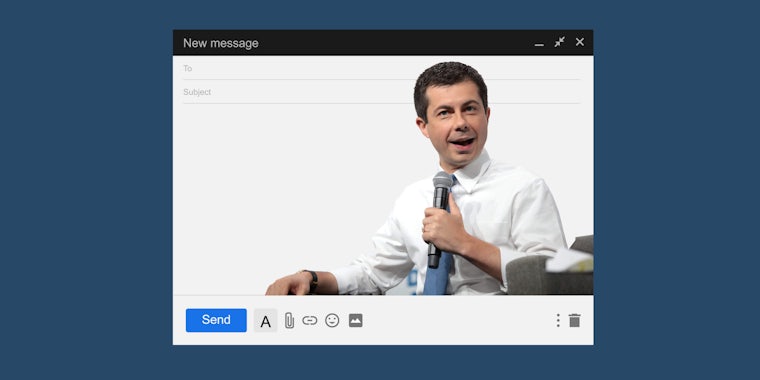Open the emoji picker smiley icon
Viewport: 760px width, 380px height.
pyautogui.click(x=332, y=320)
